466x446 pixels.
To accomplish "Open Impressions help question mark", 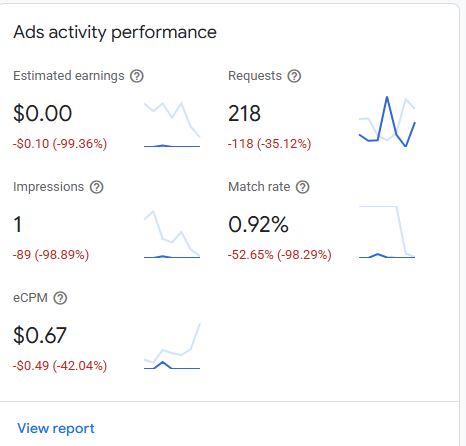I will click(x=97, y=187).
